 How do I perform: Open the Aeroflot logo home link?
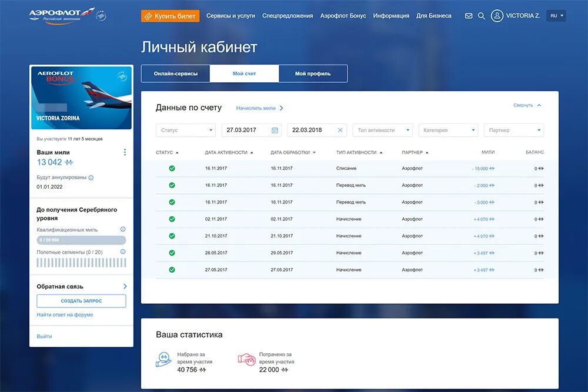(x=62, y=16)
